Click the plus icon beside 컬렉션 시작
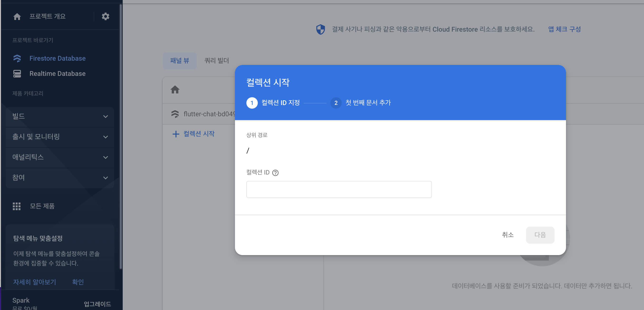 coord(176,134)
